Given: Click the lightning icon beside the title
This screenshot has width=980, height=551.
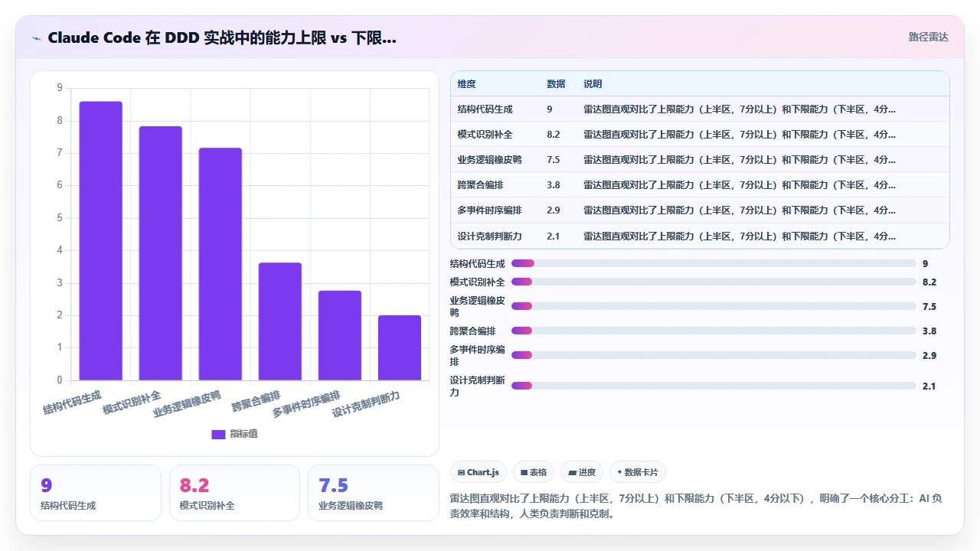Looking at the screenshot, I should 36,37.
